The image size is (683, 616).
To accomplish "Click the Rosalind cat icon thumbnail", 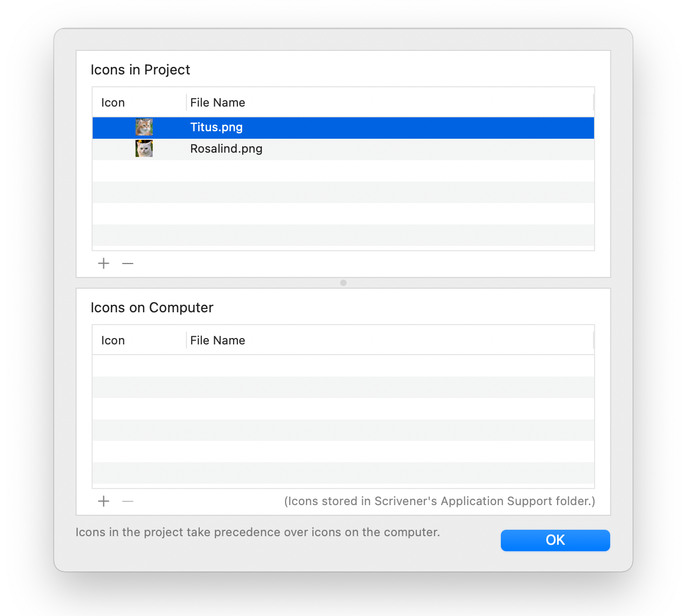I will [x=144, y=149].
